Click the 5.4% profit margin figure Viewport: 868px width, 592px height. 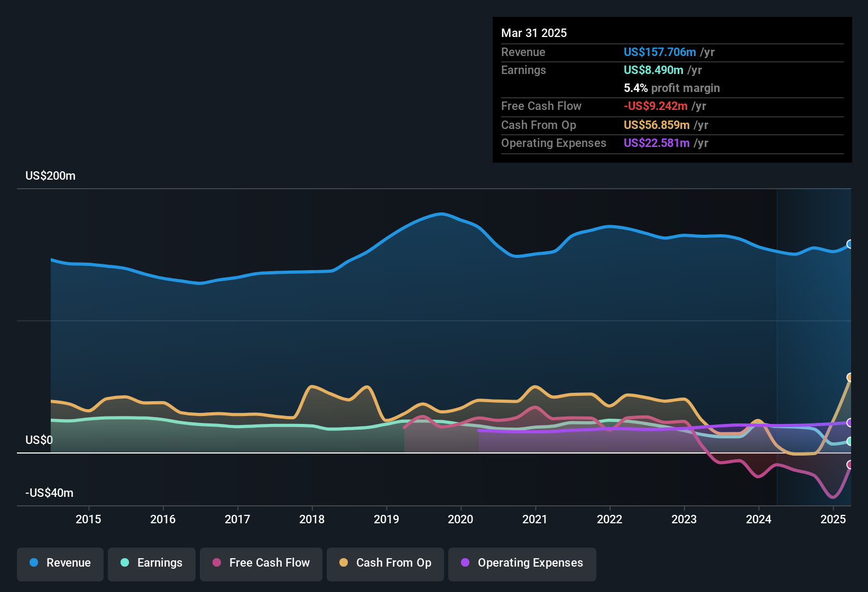point(635,88)
